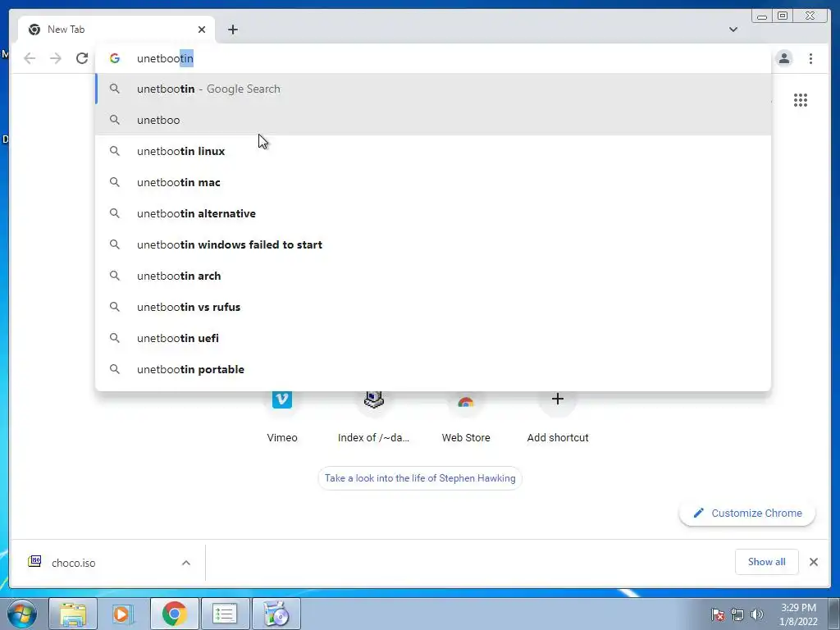Pick the 'unetbootin alternative' suggestion
The width and height of the screenshot is (840, 630).
pyautogui.click(x=433, y=213)
